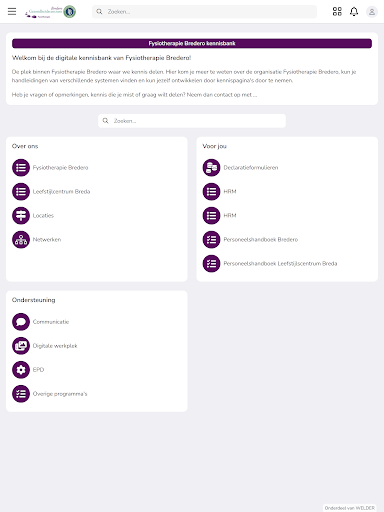Open the user profile avatar
The height and width of the screenshot is (512, 384).
pos(372,12)
